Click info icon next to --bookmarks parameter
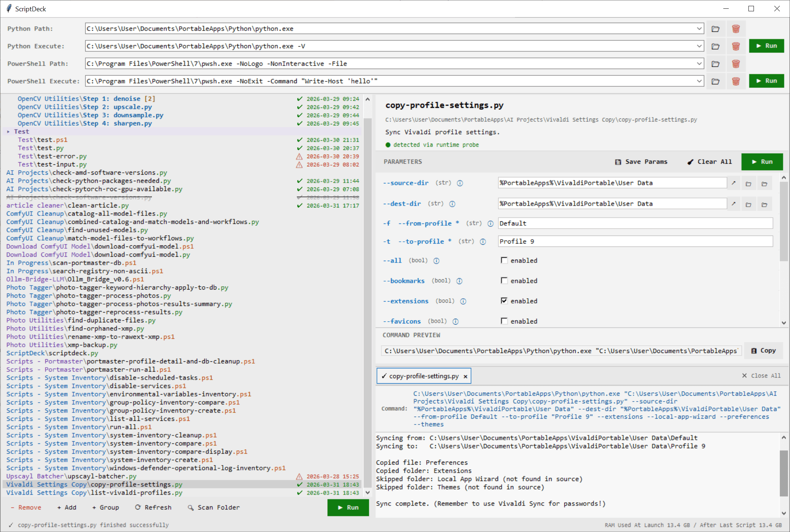The height and width of the screenshot is (532, 790). 459,281
